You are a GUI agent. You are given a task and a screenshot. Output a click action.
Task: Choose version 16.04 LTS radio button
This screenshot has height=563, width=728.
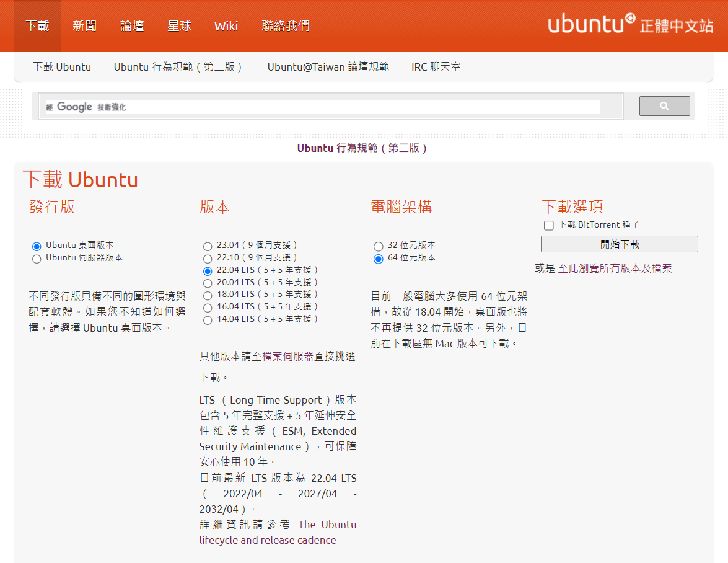208,308
